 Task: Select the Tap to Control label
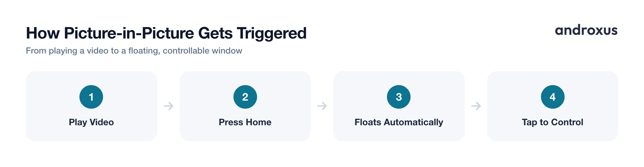pos(552,122)
